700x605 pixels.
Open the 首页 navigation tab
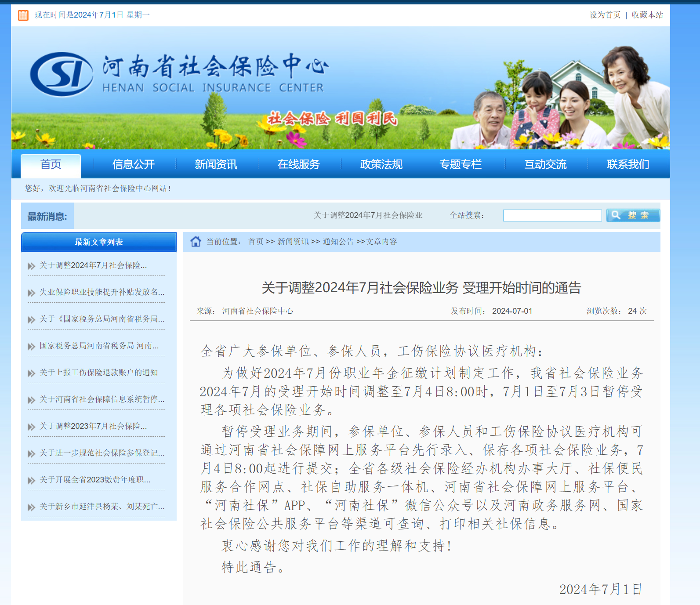click(51, 165)
